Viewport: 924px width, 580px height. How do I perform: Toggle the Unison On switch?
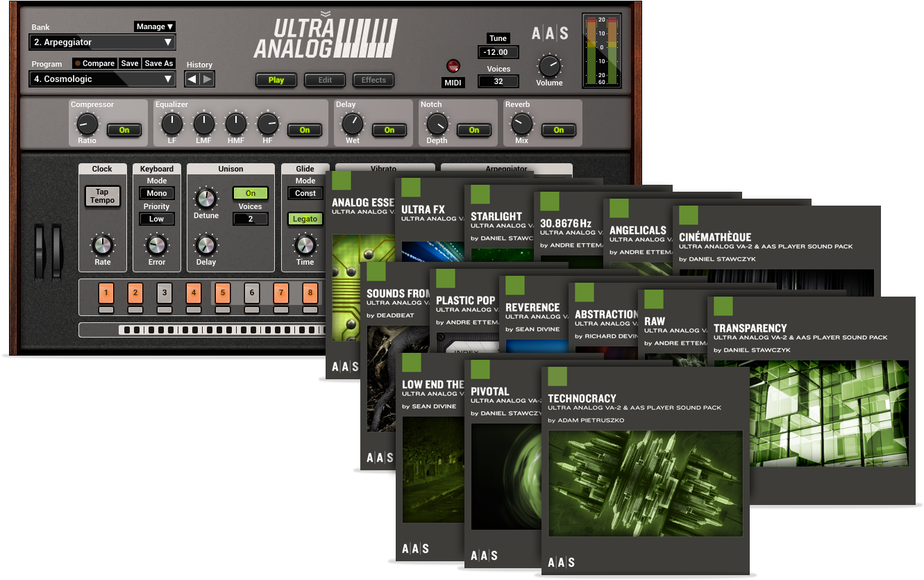(x=250, y=193)
